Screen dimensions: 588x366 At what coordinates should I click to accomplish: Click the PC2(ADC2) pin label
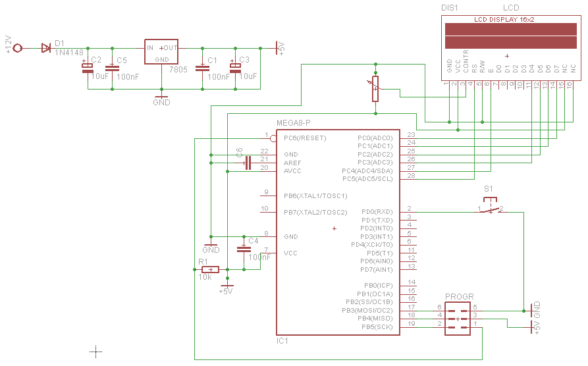[375, 155]
